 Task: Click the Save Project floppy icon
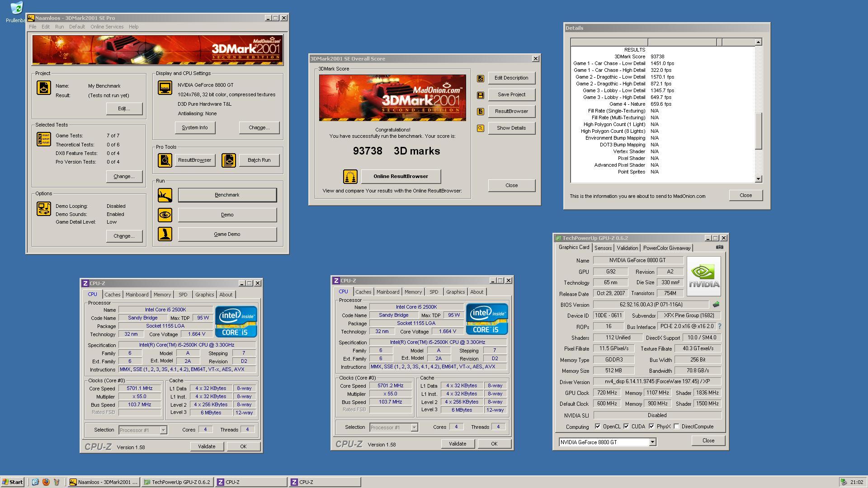[480, 95]
